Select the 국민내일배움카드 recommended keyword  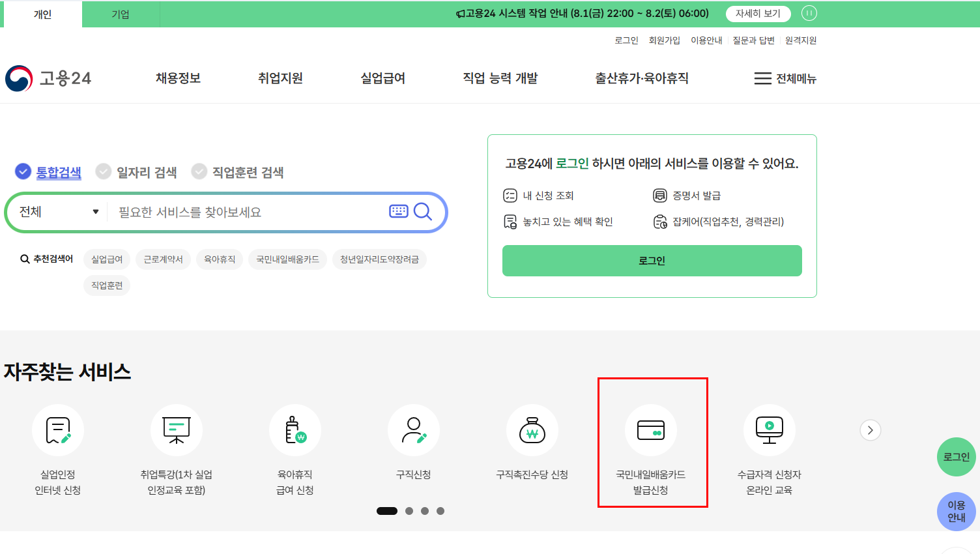[x=287, y=259]
